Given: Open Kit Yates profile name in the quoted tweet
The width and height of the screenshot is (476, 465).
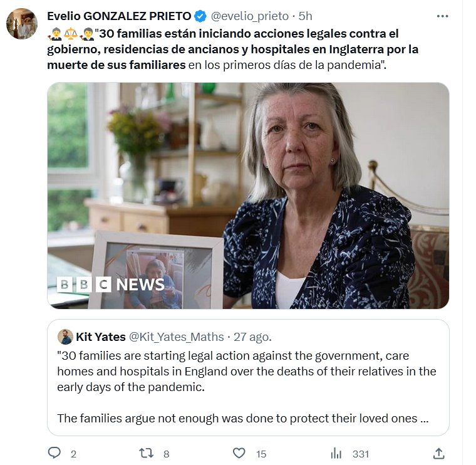Looking at the screenshot, I should tap(101, 337).
